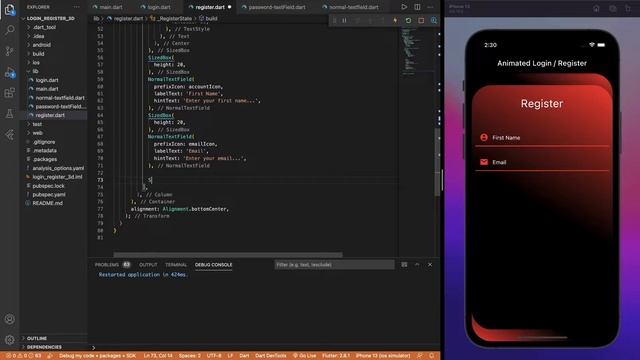Image resolution: width=640 pixels, height=360 pixels.
Task: Click 'Debug my code + packages + SDK' status item
Action: click(x=97, y=356)
